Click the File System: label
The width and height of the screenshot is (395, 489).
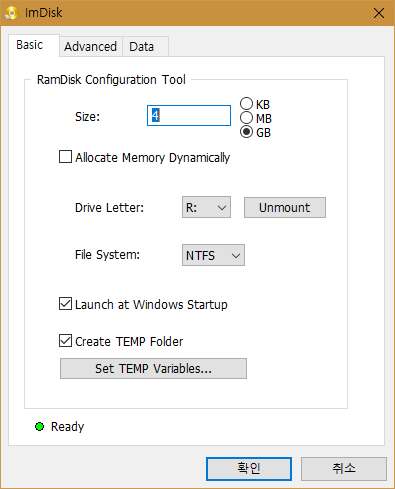tap(107, 255)
